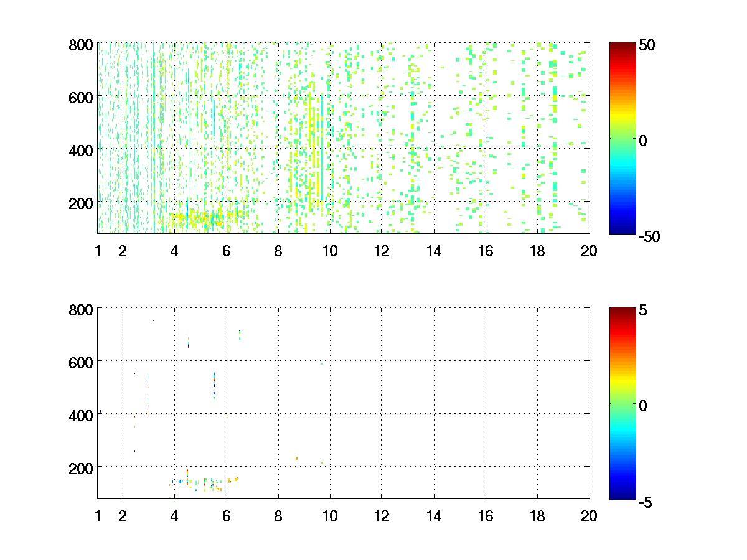747x560 pixels.
Task: Click x-axis tick "1" under lower plot
Action: tap(98, 516)
